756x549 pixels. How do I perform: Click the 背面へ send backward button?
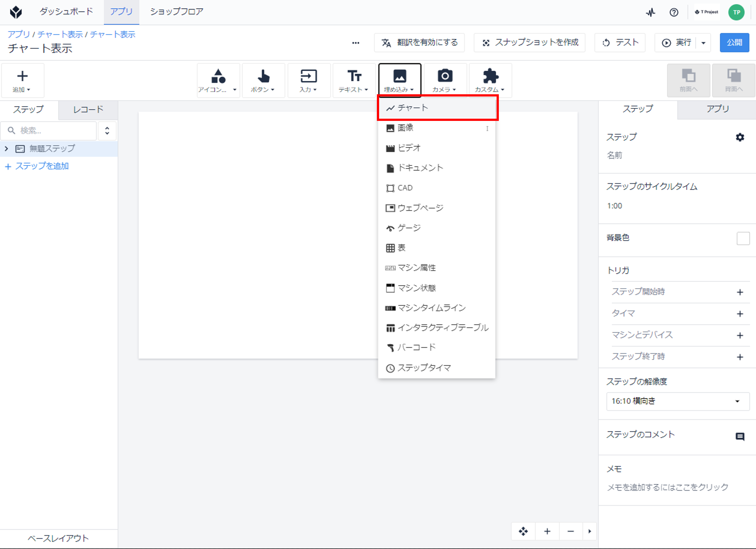click(x=734, y=80)
